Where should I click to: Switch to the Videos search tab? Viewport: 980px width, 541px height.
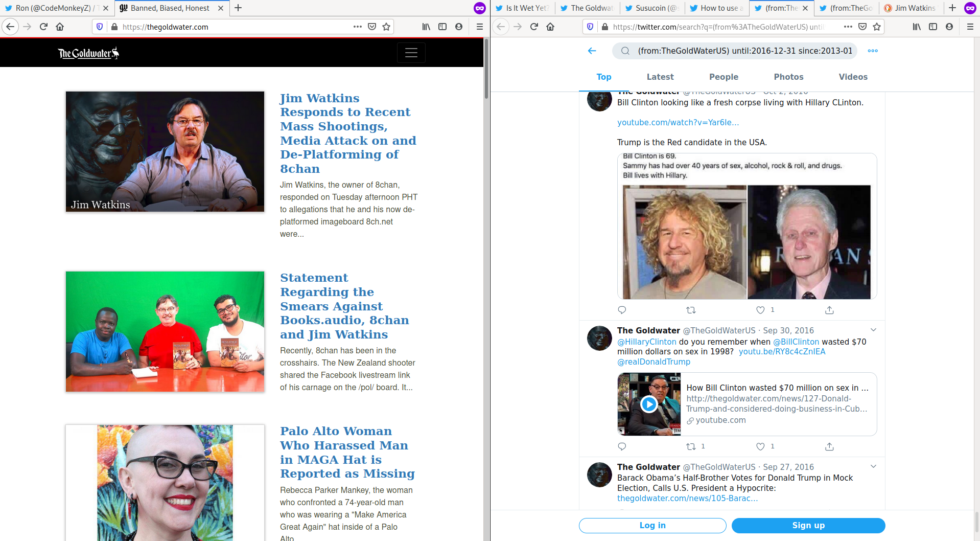coord(853,77)
